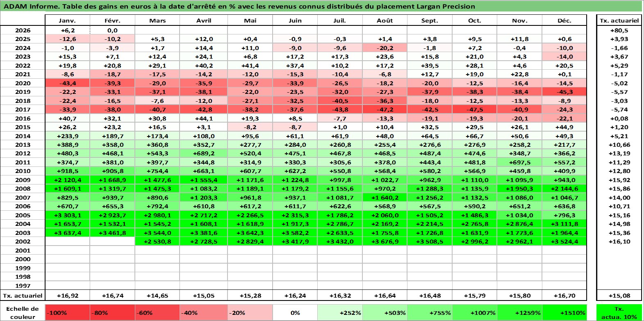Click the Déc. column header
This screenshot has width=644, height=321.
pyautogui.click(x=564, y=20)
